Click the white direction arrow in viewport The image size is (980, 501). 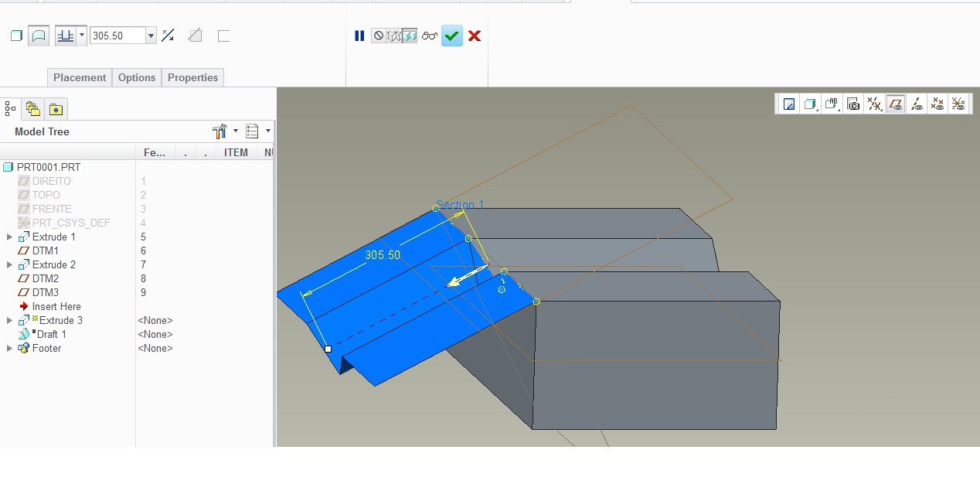coord(467,276)
